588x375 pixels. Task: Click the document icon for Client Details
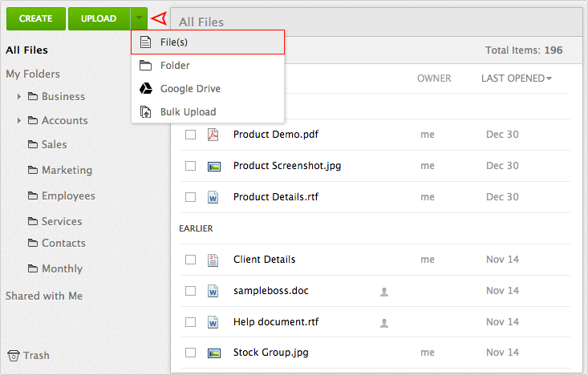tap(213, 260)
